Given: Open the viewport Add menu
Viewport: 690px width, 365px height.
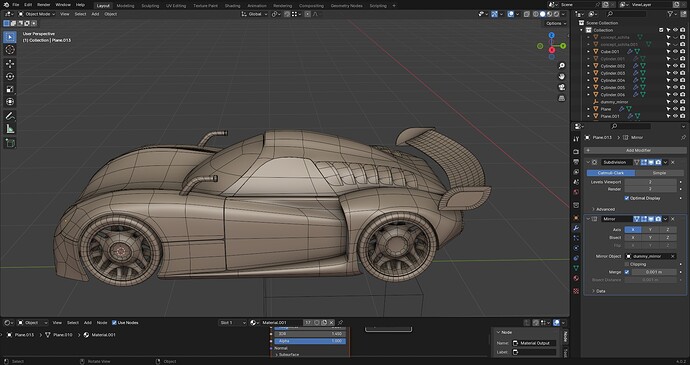Looking at the screenshot, I should (95, 14).
